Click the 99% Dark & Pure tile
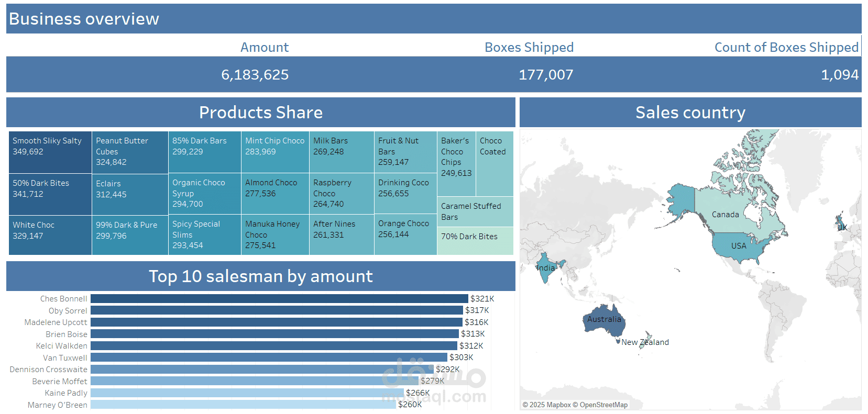Image resolution: width=868 pixels, height=414 pixels. click(130, 236)
